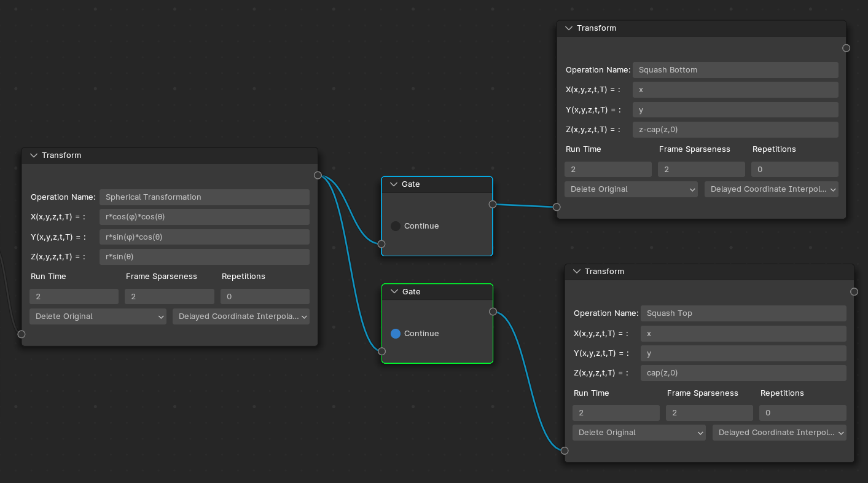Click Frame Sparseness field in Squash Bottom node

pos(702,170)
